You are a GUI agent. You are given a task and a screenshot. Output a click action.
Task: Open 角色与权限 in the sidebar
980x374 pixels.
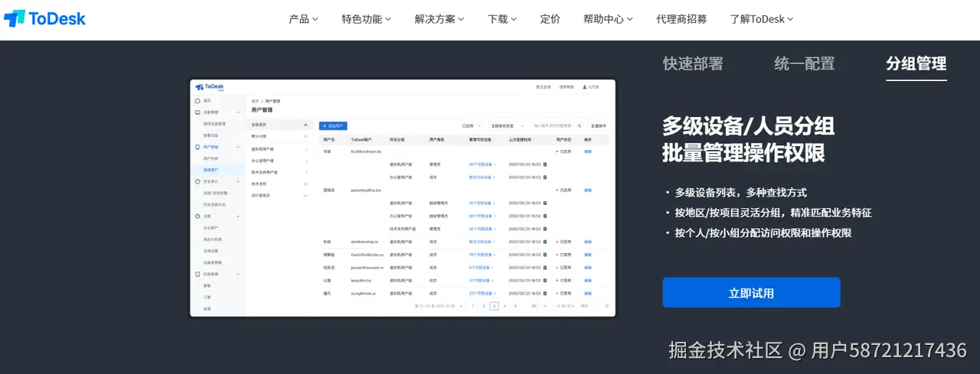tap(212, 239)
